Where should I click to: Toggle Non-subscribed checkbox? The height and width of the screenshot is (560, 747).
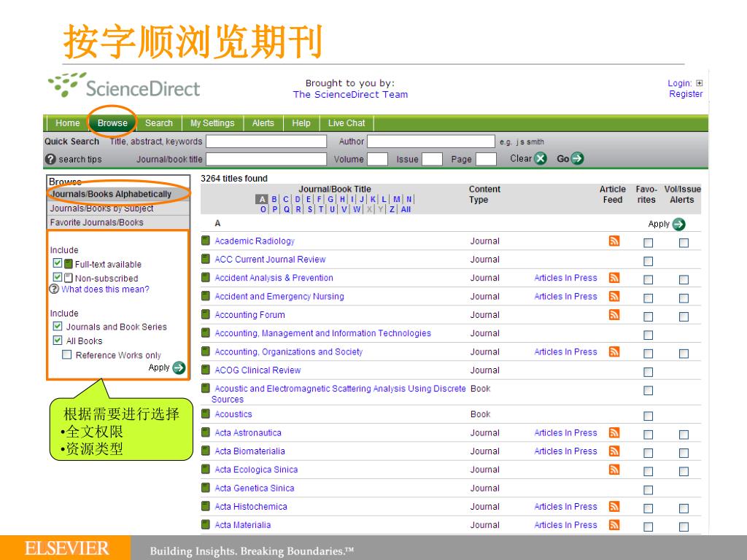click(x=57, y=277)
